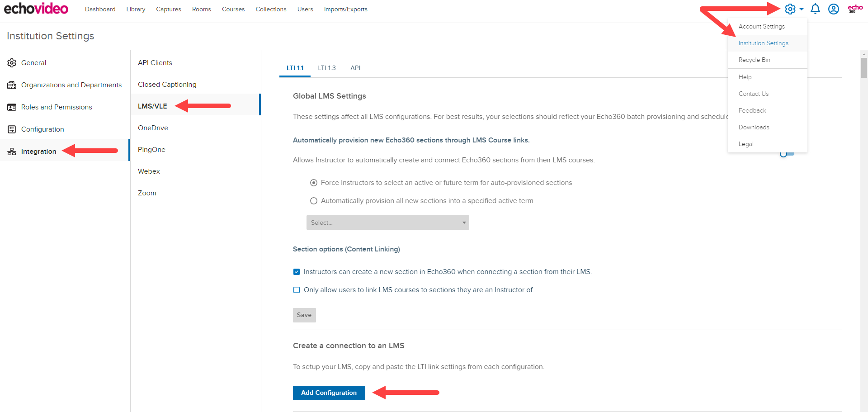Open the settings gear icon
The image size is (868, 412).
(x=790, y=9)
